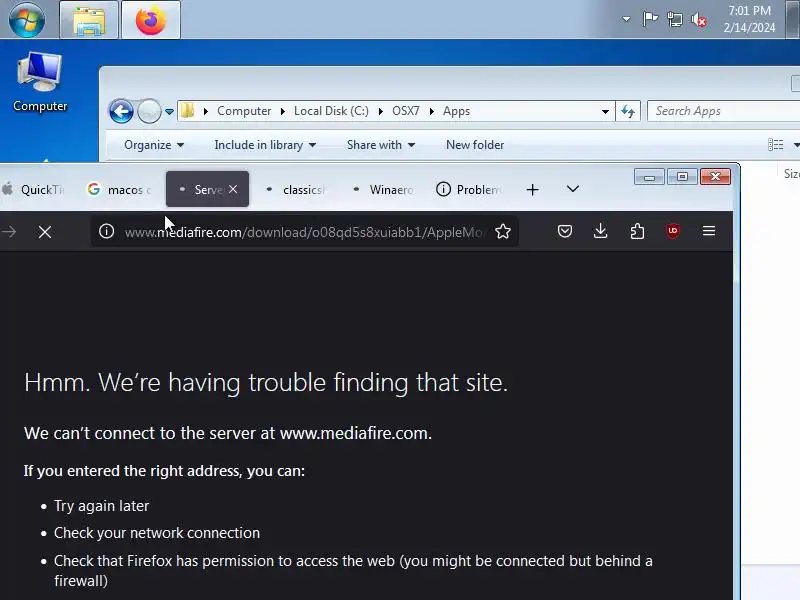Switch to the classicsl tab

point(296,189)
